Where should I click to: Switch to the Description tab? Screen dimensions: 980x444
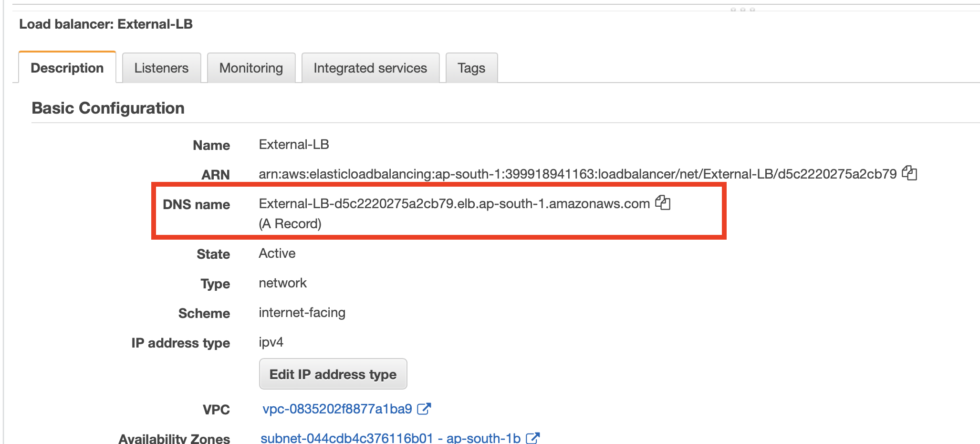point(67,67)
